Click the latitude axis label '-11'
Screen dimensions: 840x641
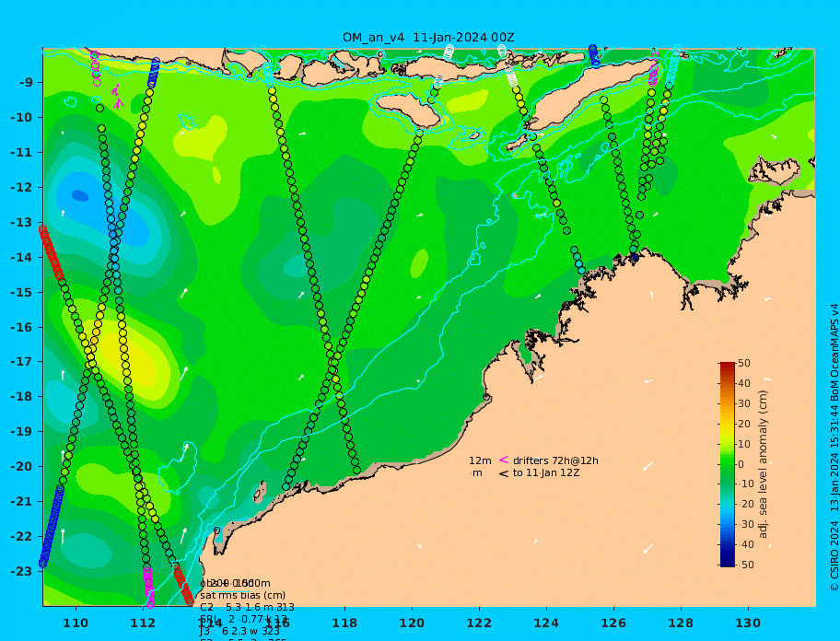(x=21, y=152)
